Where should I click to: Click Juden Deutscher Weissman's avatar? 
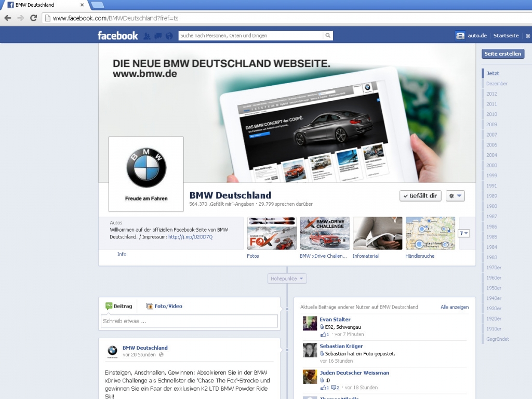click(310, 377)
